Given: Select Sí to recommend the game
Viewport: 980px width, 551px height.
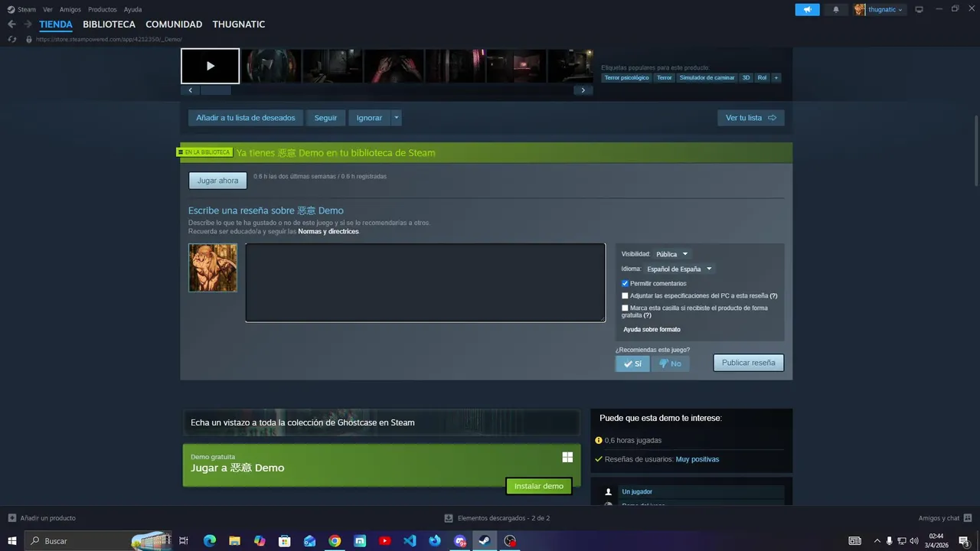Looking at the screenshot, I should tap(632, 364).
